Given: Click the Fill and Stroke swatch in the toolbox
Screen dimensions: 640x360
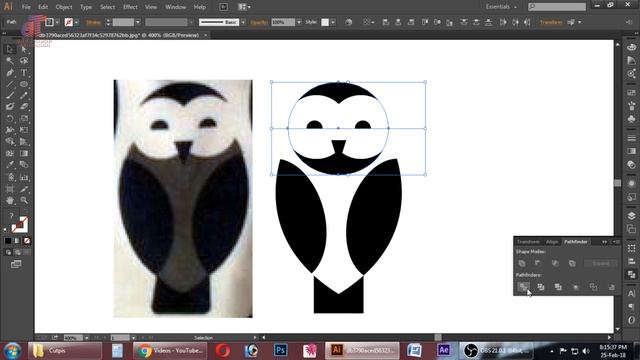Looking at the screenshot, I should tap(20, 224).
